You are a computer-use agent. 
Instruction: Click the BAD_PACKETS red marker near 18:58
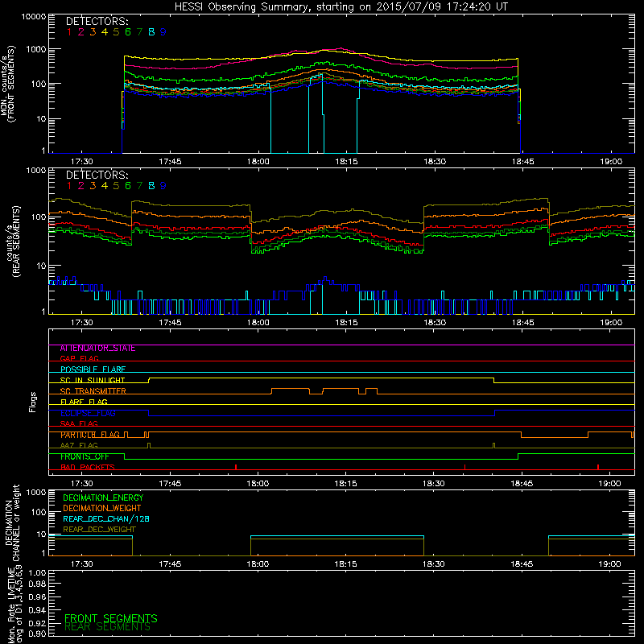598,467
